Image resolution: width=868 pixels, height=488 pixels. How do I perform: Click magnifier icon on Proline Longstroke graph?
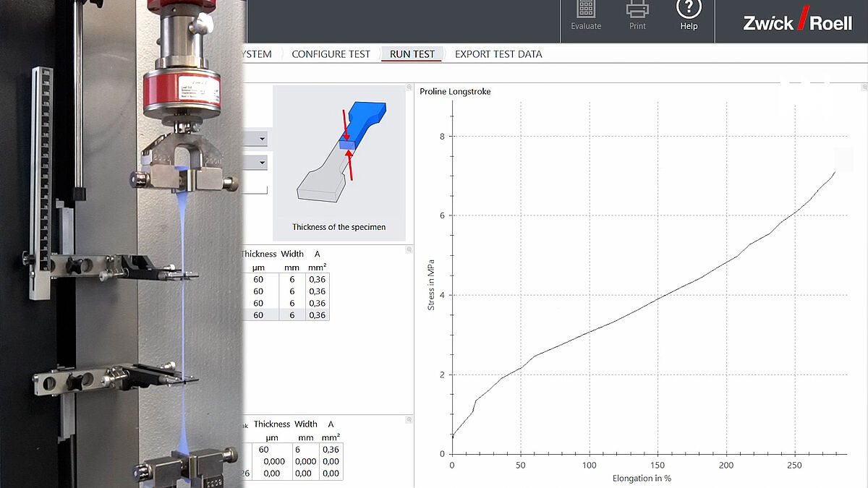863,87
